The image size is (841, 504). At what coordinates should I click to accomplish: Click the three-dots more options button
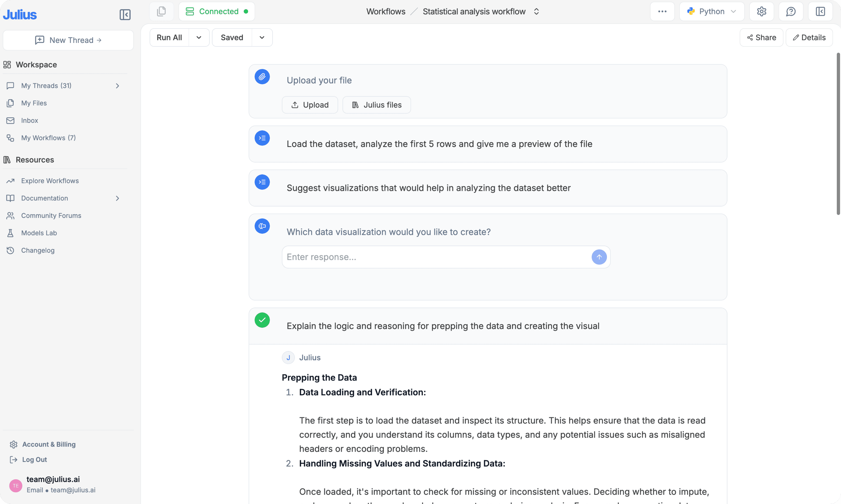[662, 11]
